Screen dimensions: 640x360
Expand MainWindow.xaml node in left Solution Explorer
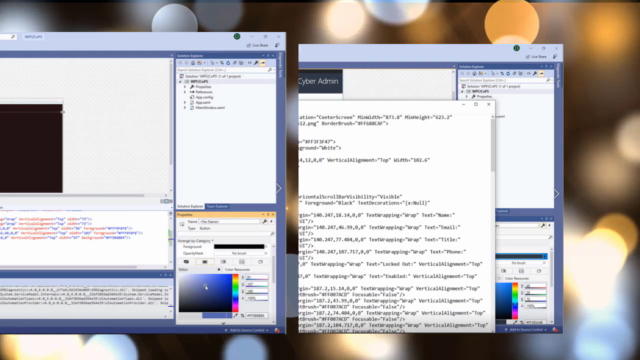(x=185, y=108)
